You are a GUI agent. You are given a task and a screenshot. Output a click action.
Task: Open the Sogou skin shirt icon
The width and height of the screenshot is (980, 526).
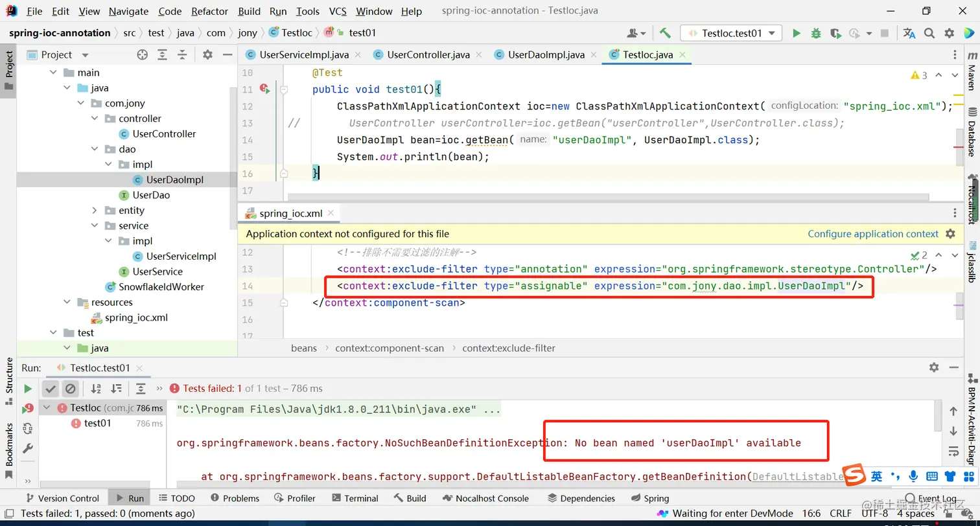pyautogui.click(x=950, y=476)
